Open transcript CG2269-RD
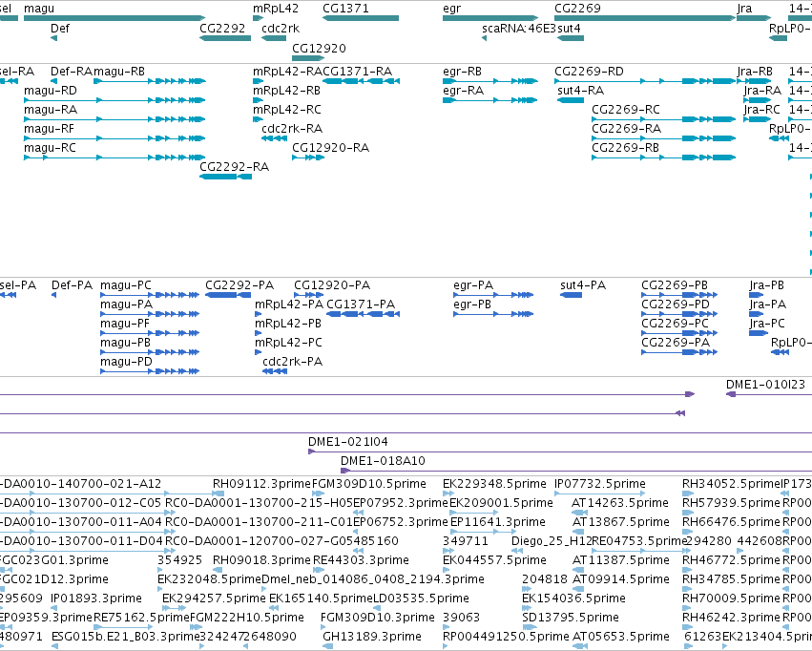The height and width of the screenshot is (651, 812). pyautogui.click(x=589, y=72)
